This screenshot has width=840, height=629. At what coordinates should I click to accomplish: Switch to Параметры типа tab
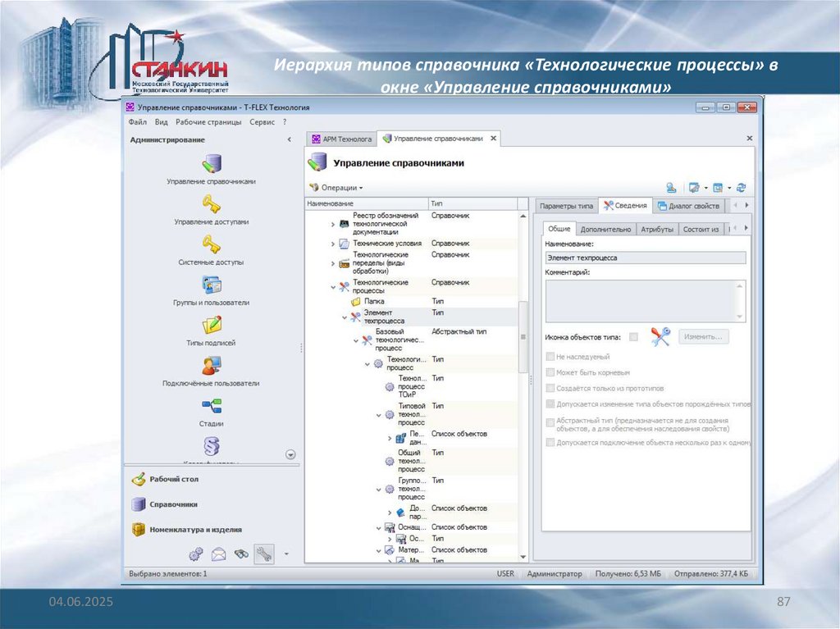[566, 206]
